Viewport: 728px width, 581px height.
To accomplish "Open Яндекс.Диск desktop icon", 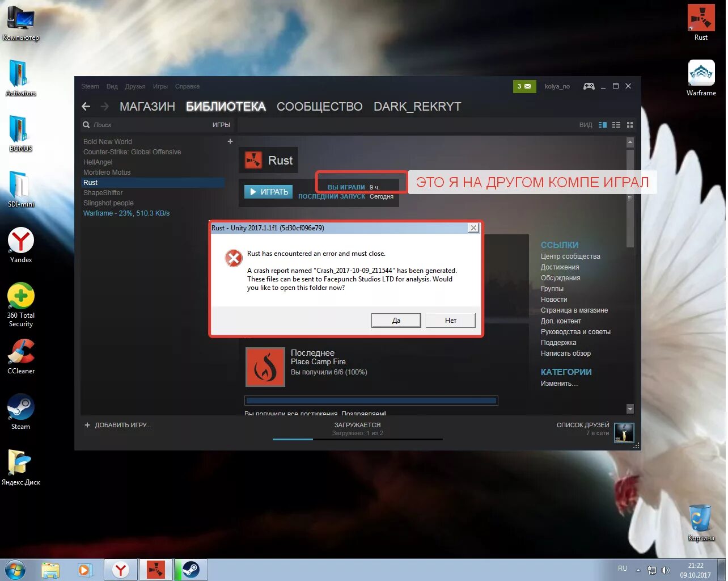I will 20,468.
